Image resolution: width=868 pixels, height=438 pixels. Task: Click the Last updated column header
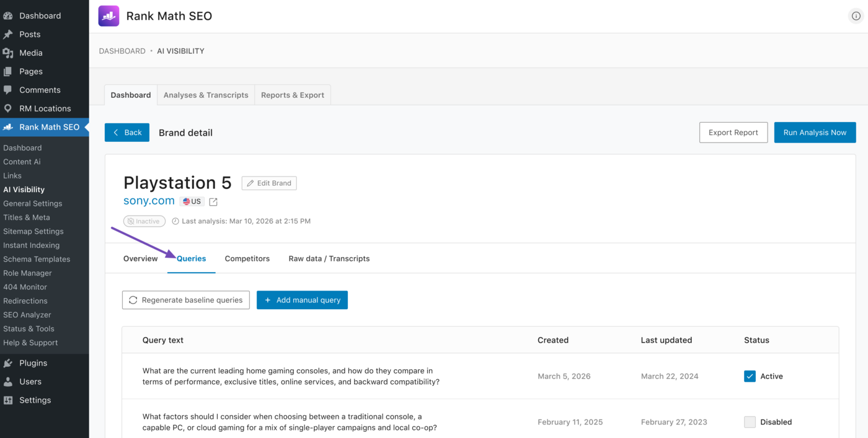click(x=666, y=340)
